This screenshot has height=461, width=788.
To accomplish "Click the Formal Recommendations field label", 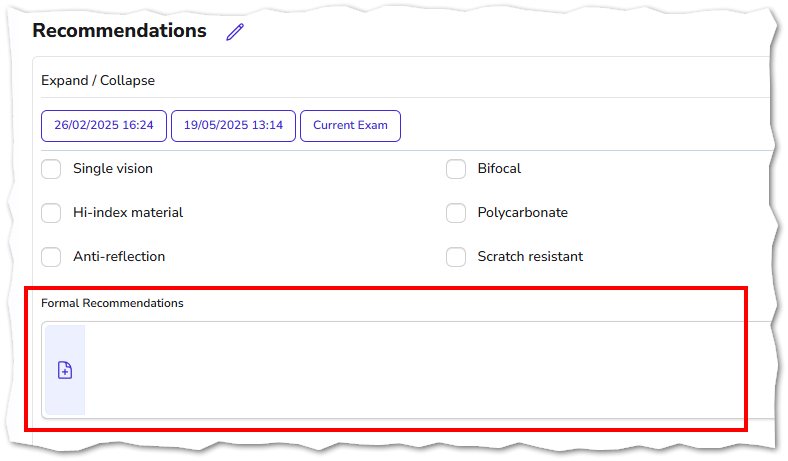I will point(112,303).
